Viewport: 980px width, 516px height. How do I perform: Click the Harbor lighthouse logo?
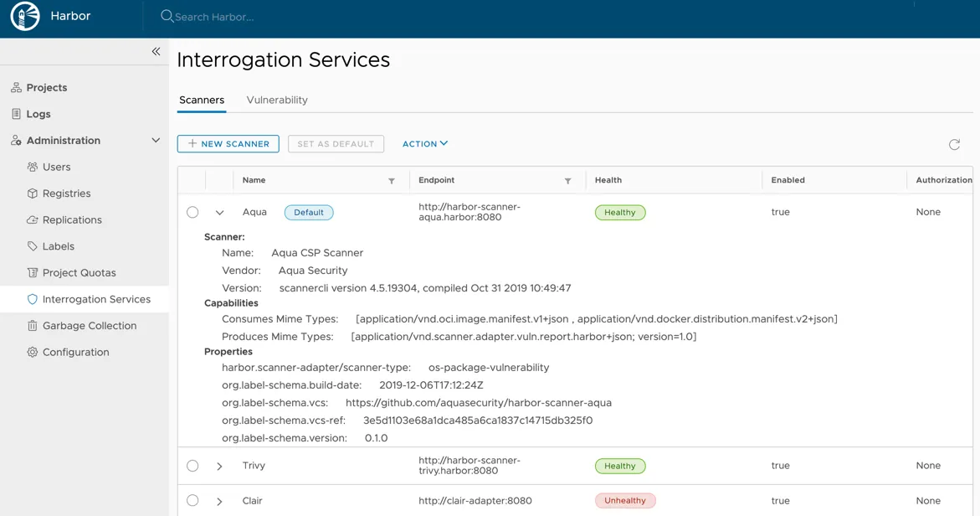tap(25, 16)
